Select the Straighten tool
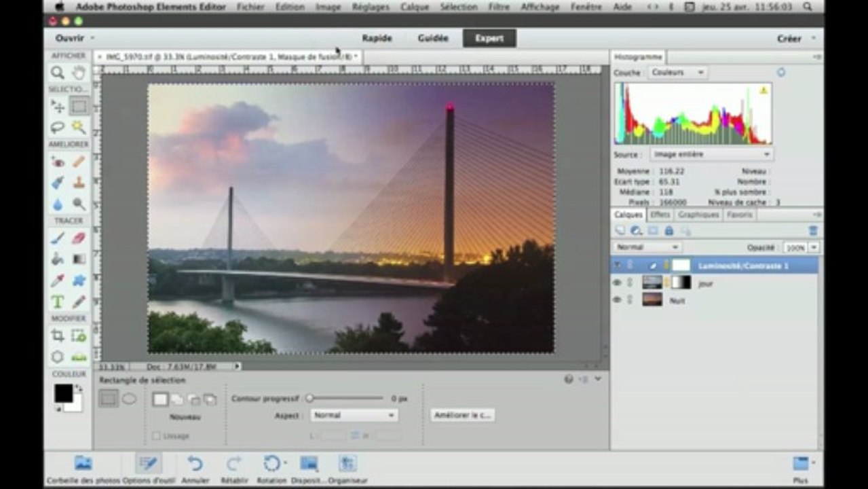Viewport: 868px width, 489px height. pyautogui.click(x=79, y=357)
